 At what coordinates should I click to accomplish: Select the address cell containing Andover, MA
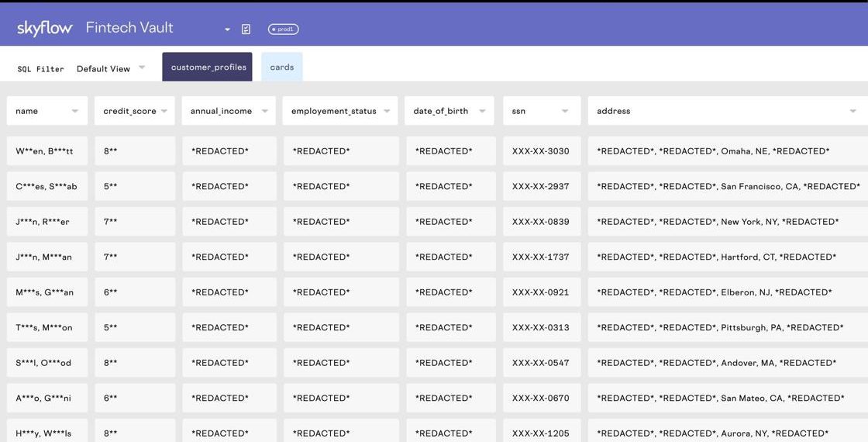point(728,363)
